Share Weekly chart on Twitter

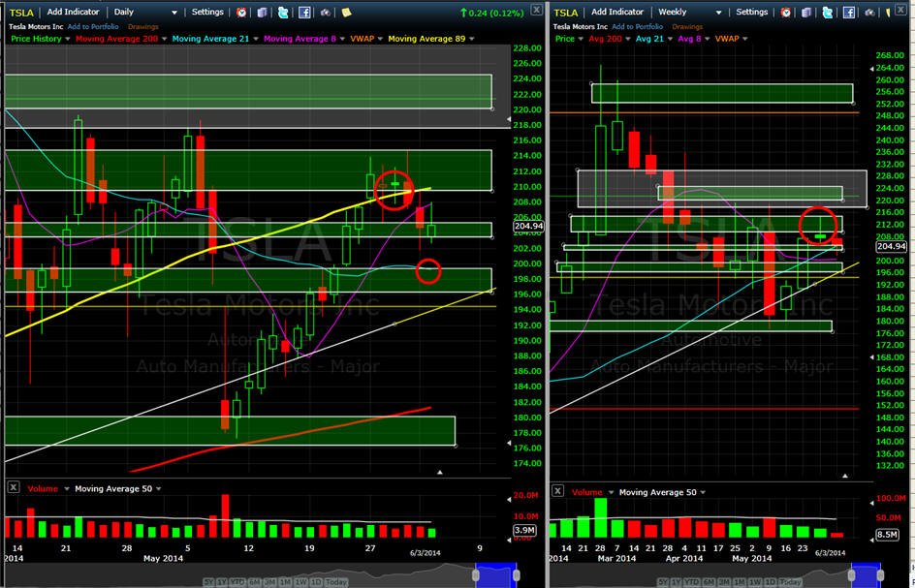[x=828, y=13]
